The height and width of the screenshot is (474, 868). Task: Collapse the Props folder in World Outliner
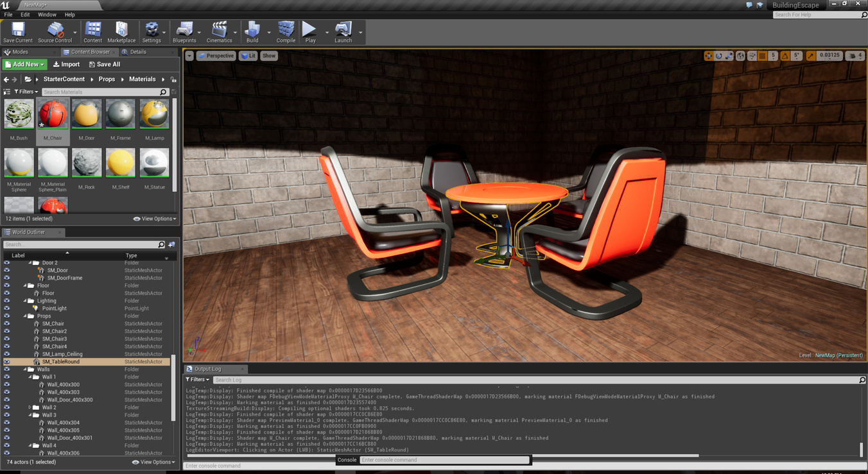25,316
